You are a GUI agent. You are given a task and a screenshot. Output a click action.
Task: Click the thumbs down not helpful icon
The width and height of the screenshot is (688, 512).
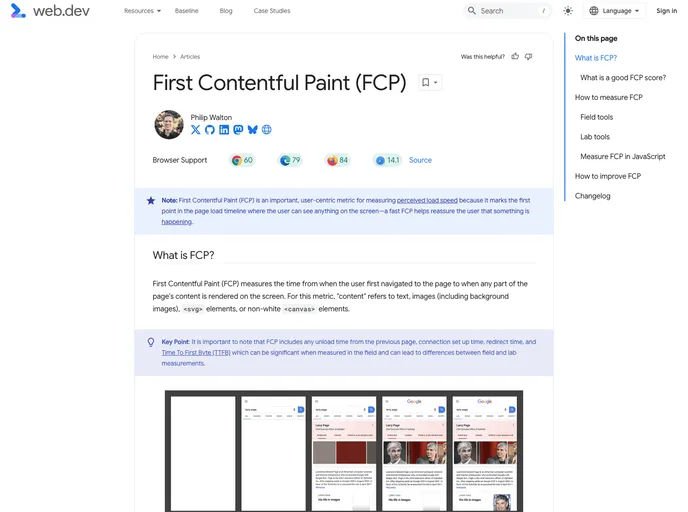click(529, 56)
